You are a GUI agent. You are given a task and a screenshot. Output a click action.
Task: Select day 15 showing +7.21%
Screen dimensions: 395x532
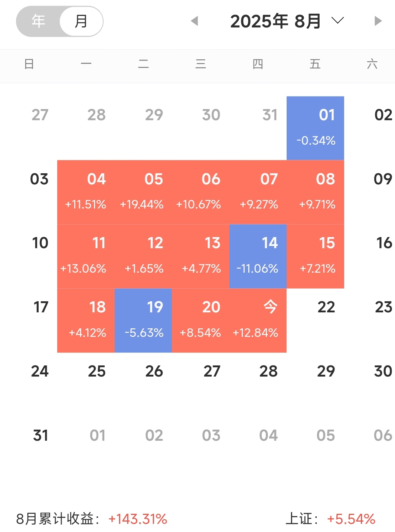point(315,256)
